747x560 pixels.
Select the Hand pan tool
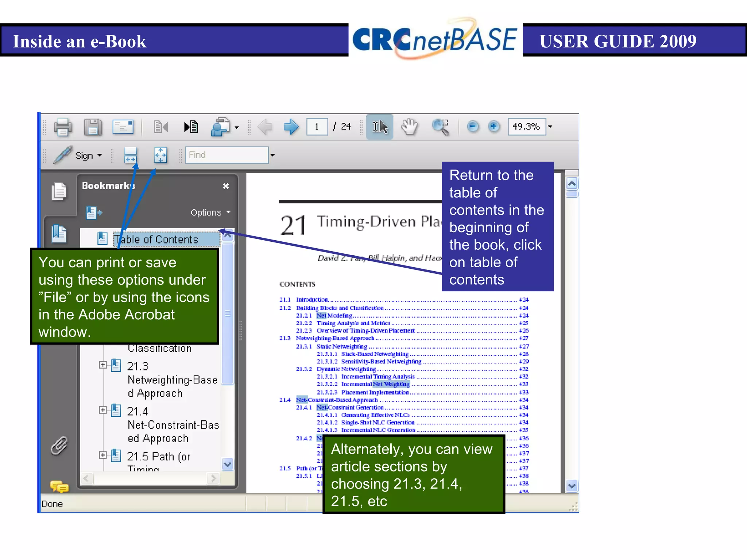coord(409,127)
